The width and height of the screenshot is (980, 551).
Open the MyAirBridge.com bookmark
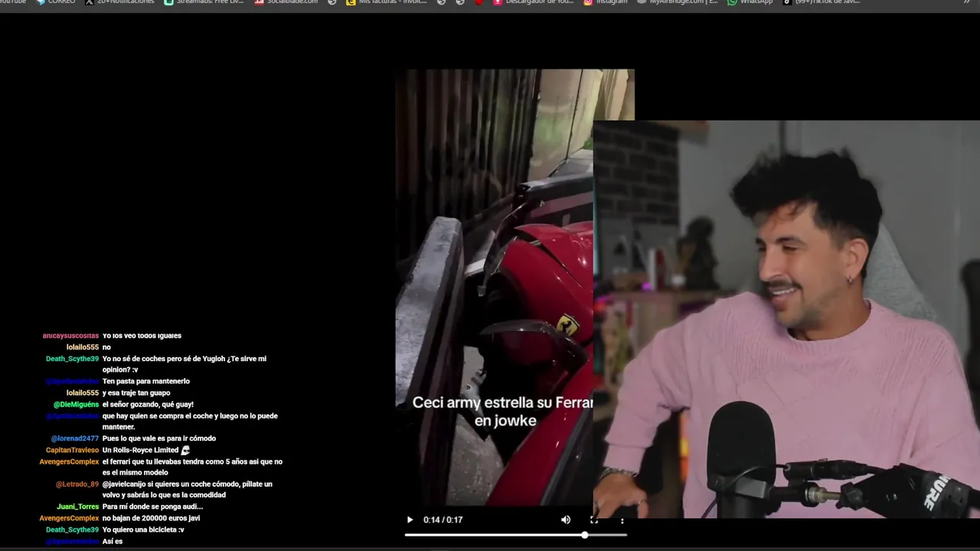click(x=678, y=2)
